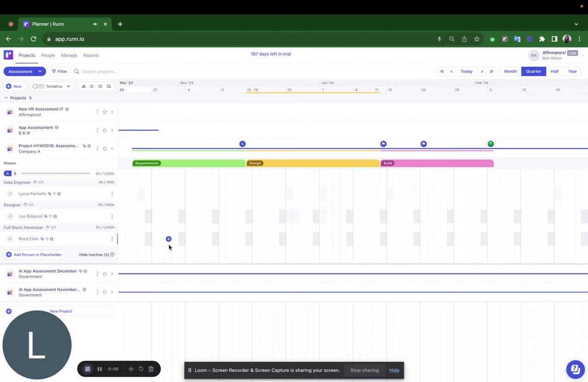This screenshot has height=382, width=588.
Task: Show the chart view icon in toolbar
Action: coord(84,86)
